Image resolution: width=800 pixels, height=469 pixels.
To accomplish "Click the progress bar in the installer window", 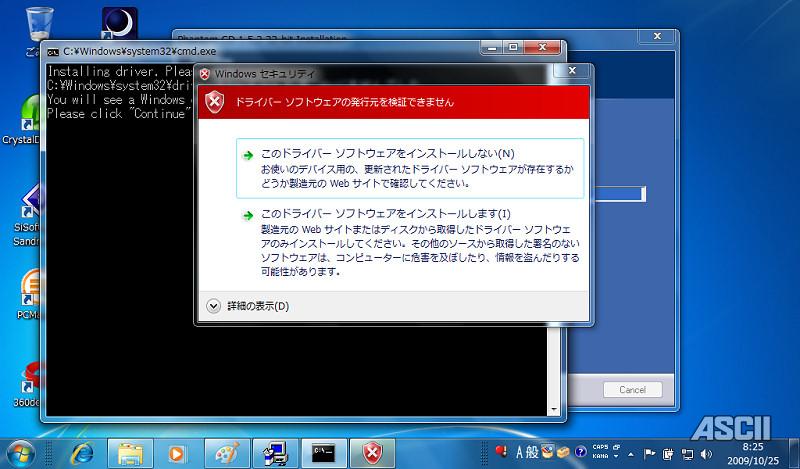I will [619, 194].
